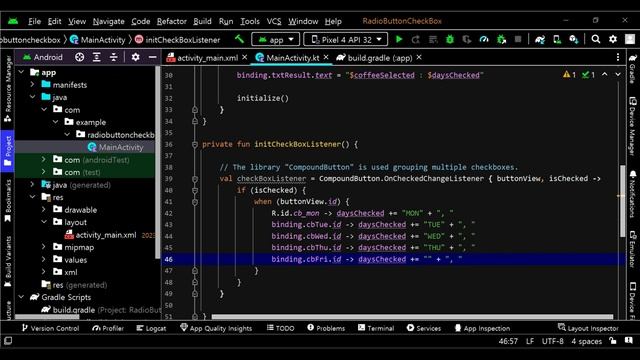Open project panel options gear

pos(136,57)
